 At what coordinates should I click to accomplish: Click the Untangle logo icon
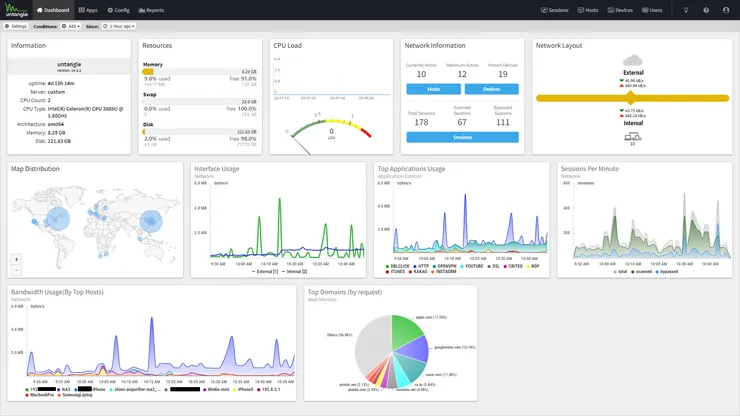point(16,10)
